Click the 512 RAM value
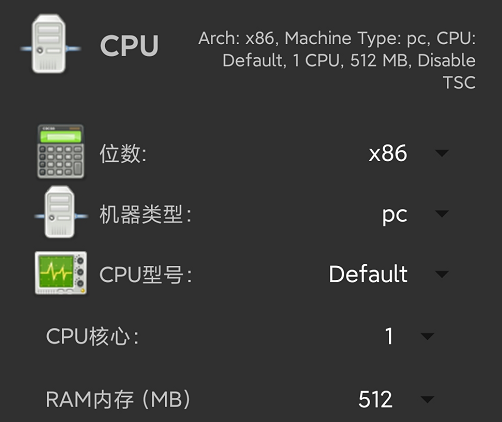The image size is (502, 422). point(375,399)
